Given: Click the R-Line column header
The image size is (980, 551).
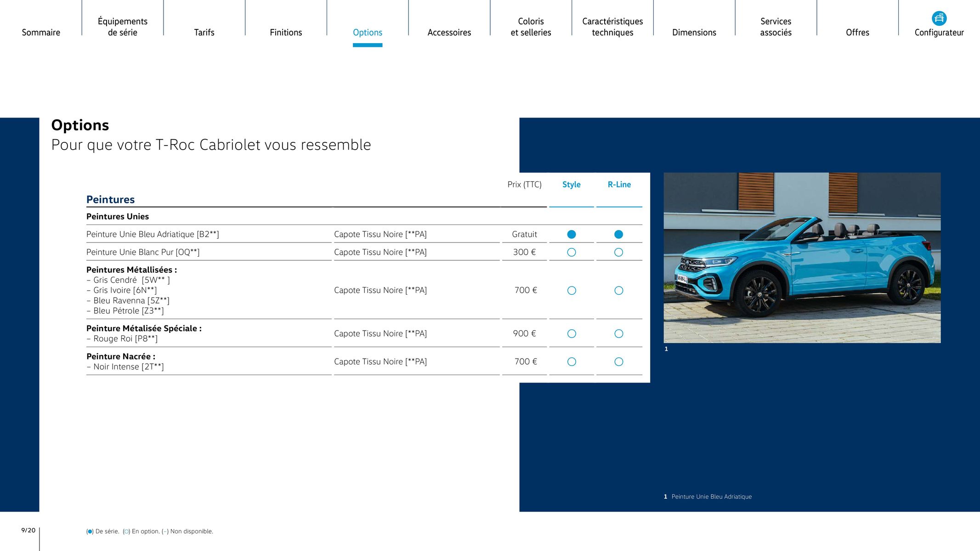Looking at the screenshot, I should tap(619, 185).
